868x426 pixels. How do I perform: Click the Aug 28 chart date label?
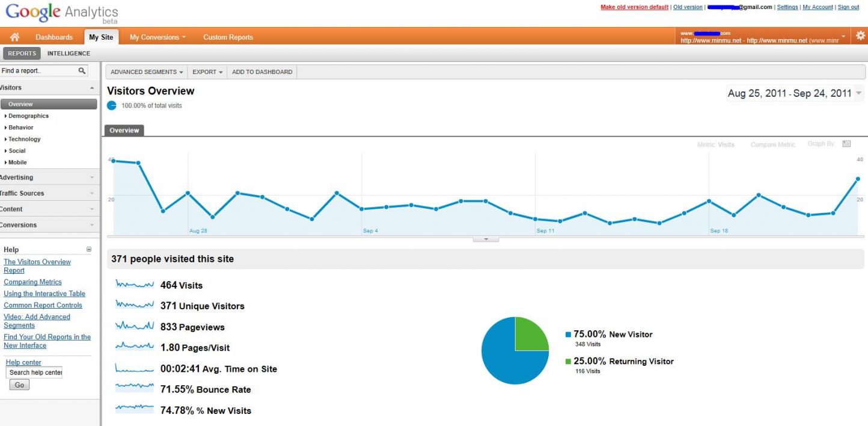198,231
